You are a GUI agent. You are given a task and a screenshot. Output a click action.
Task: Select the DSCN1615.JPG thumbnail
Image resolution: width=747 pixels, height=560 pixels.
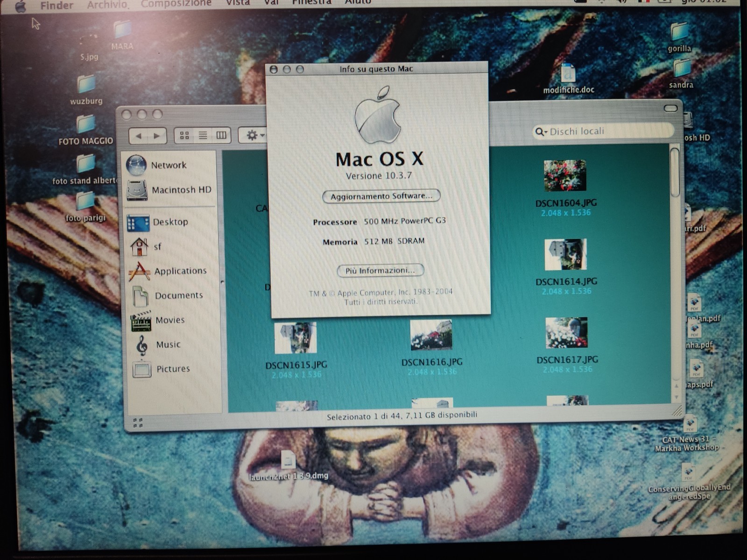coord(296,337)
